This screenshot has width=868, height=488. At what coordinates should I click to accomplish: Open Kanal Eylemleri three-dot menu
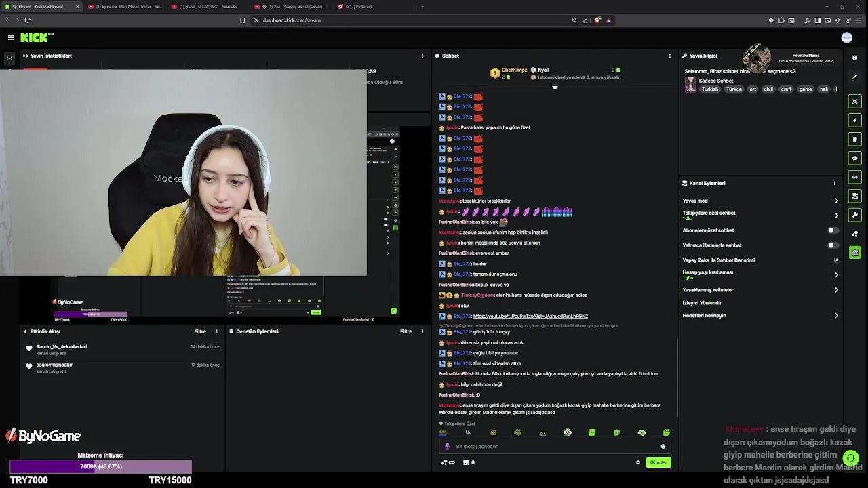835,183
